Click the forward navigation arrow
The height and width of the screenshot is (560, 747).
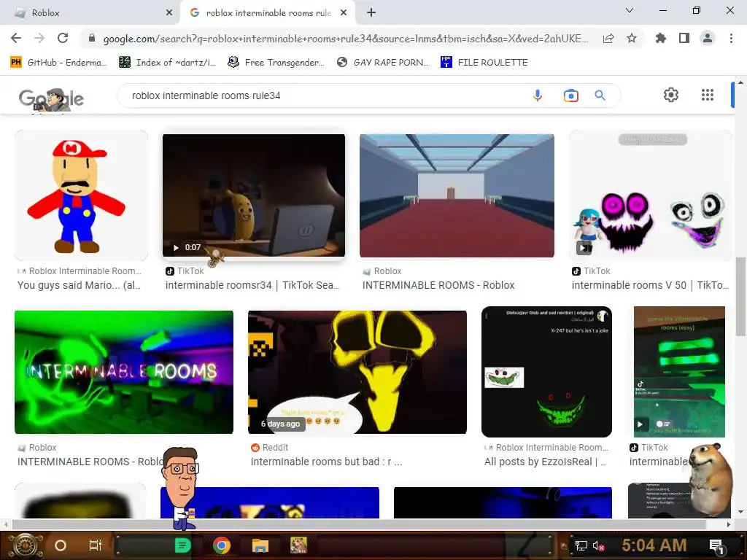coord(39,38)
